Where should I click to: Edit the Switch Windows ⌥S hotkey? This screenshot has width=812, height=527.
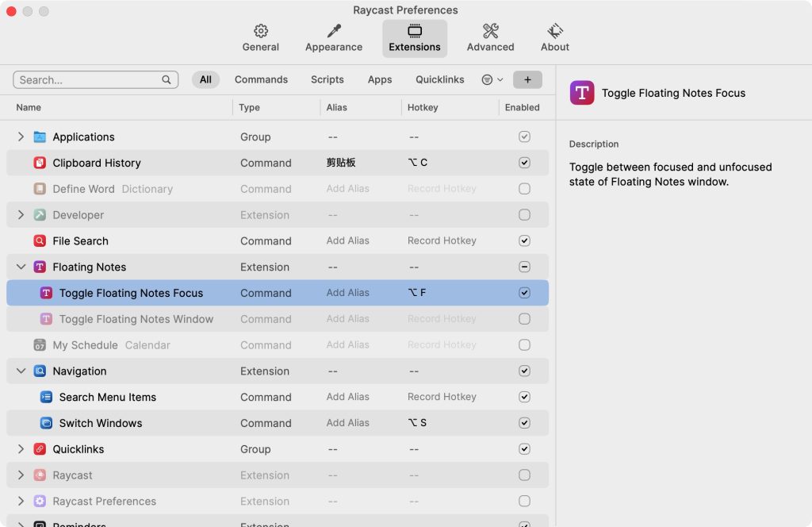point(417,423)
